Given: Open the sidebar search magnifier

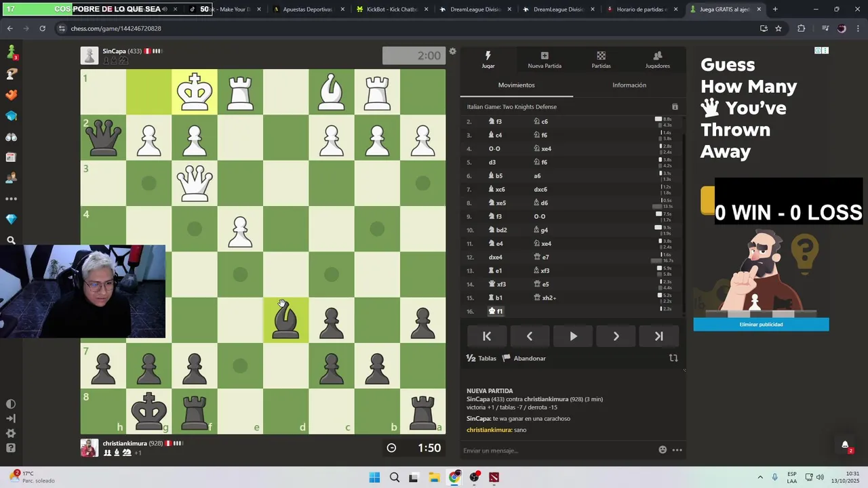Looking at the screenshot, I should [x=11, y=241].
